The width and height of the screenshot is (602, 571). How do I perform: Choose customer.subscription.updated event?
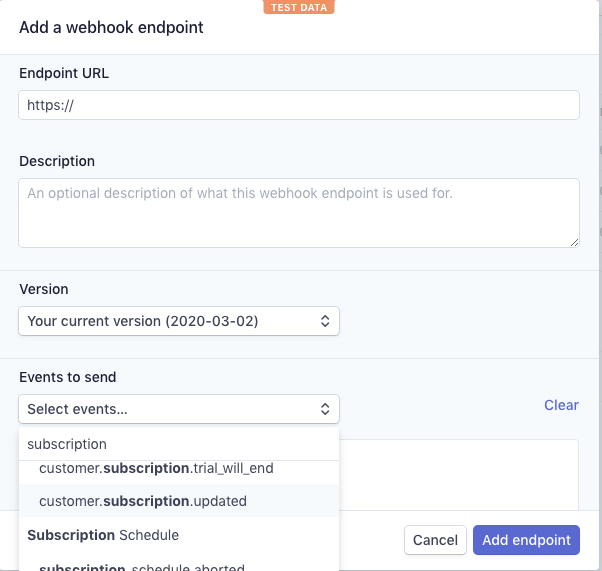[143, 501]
